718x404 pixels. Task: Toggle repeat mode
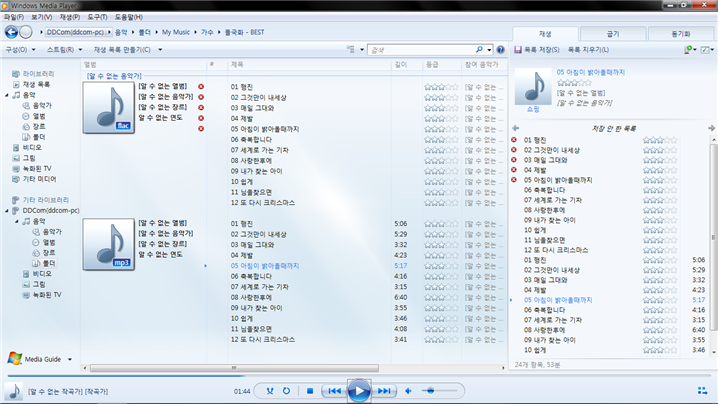(287, 390)
